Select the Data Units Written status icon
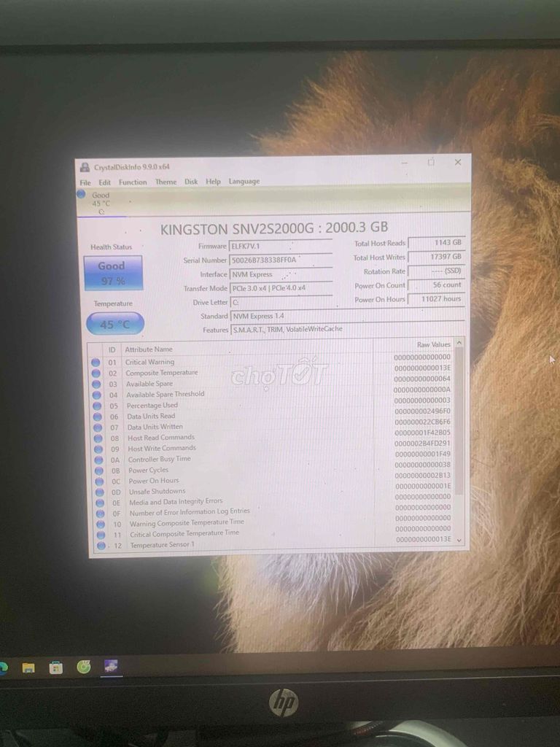 pyautogui.click(x=98, y=427)
